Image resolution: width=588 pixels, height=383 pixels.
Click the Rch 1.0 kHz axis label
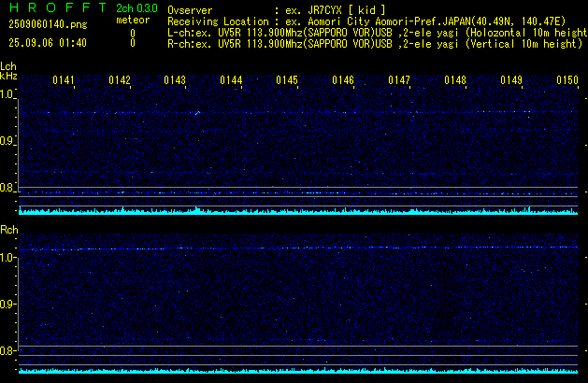coord(7,258)
